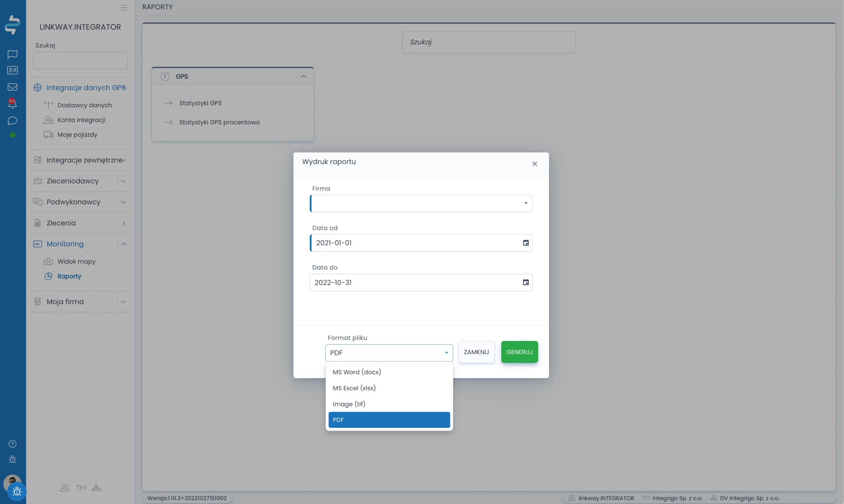The width and height of the screenshot is (844, 504).
Task: Open Statystyki GPS procentowo report
Action: pyautogui.click(x=219, y=122)
